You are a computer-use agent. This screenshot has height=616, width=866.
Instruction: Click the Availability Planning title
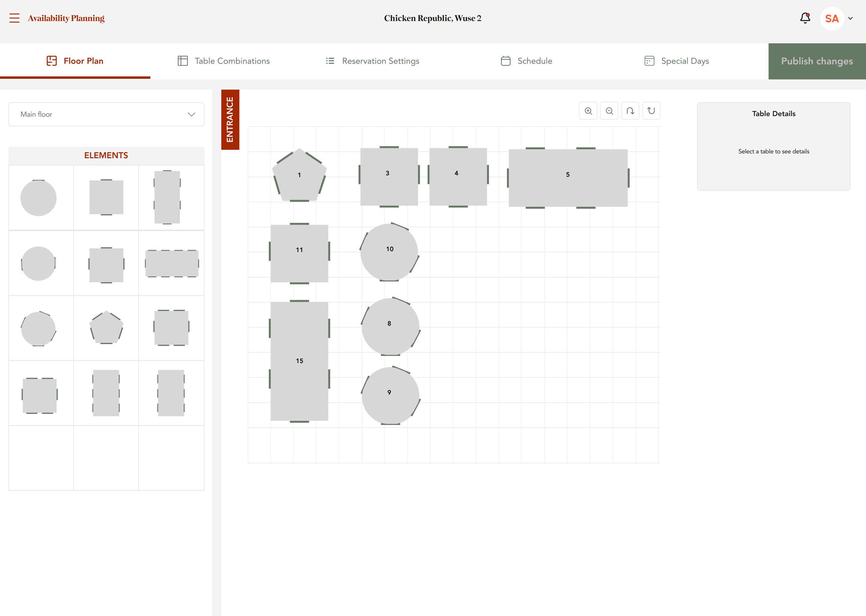(x=66, y=18)
